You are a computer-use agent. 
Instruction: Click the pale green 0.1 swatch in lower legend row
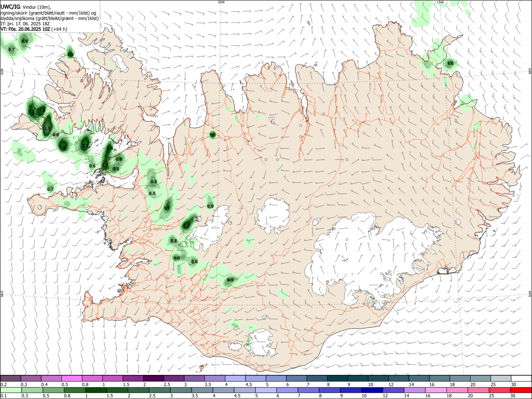pos(10,390)
